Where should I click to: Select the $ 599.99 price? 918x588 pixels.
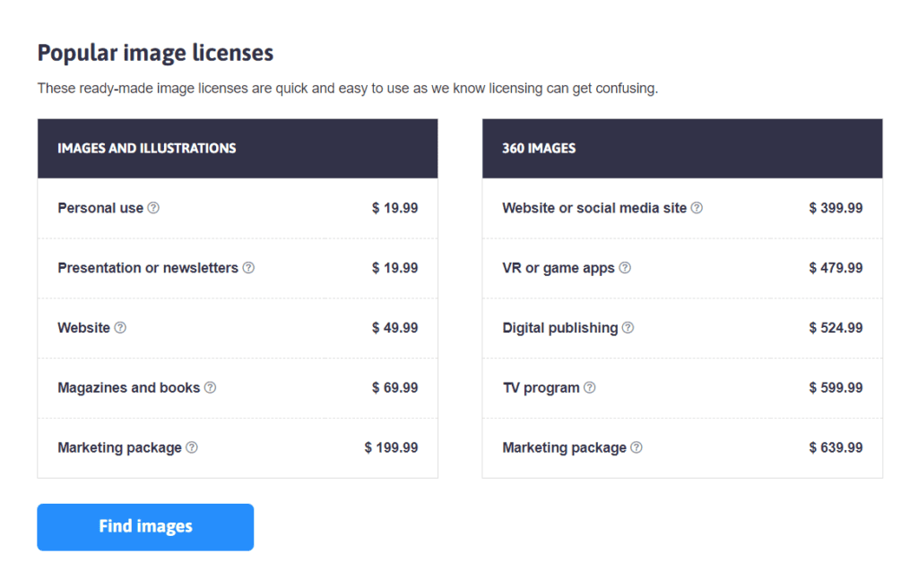pyautogui.click(x=836, y=387)
